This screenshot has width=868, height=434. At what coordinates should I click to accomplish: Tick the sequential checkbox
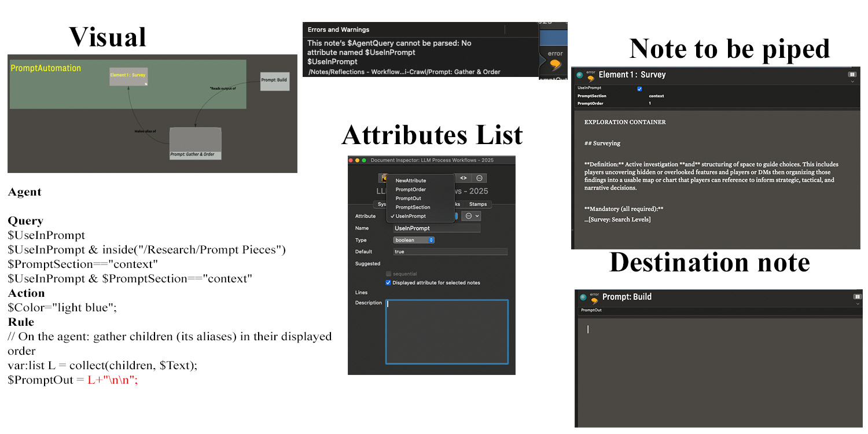tap(388, 274)
